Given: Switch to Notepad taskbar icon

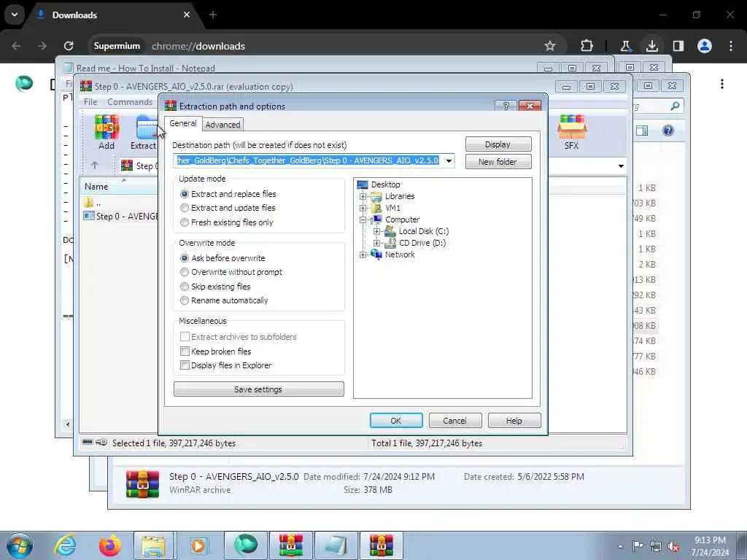Looking at the screenshot, I should (336, 545).
